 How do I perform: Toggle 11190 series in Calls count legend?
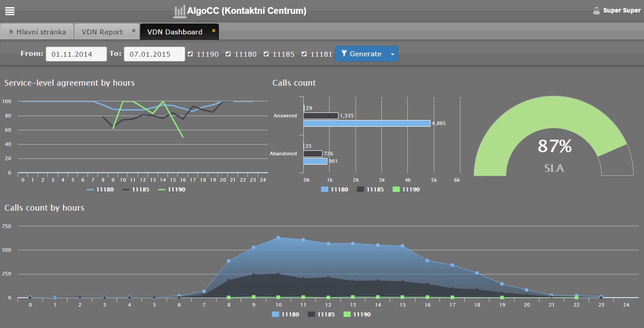pos(406,189)
